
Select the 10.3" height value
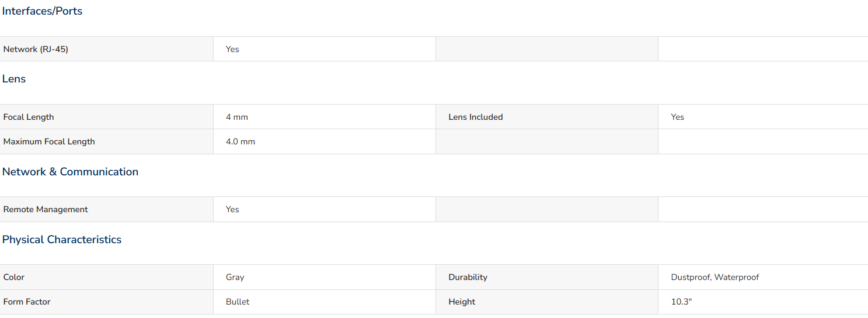pyautogui.click(x=682, y=302)
